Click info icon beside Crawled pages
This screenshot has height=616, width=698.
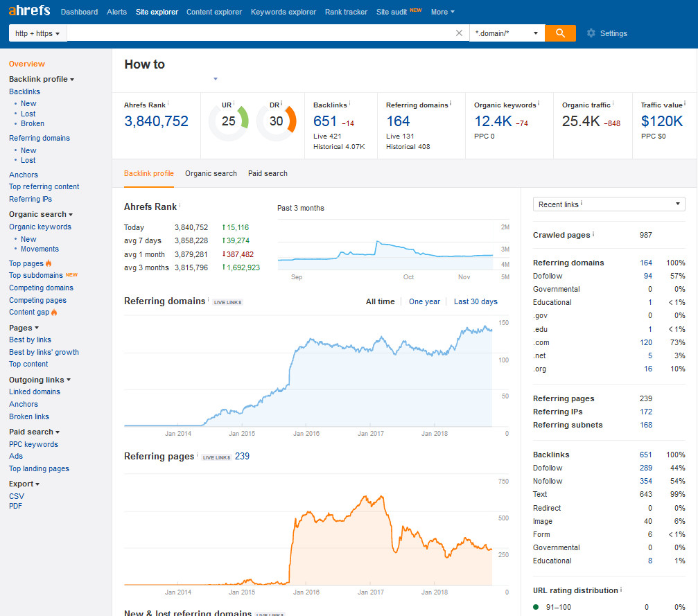594,234
